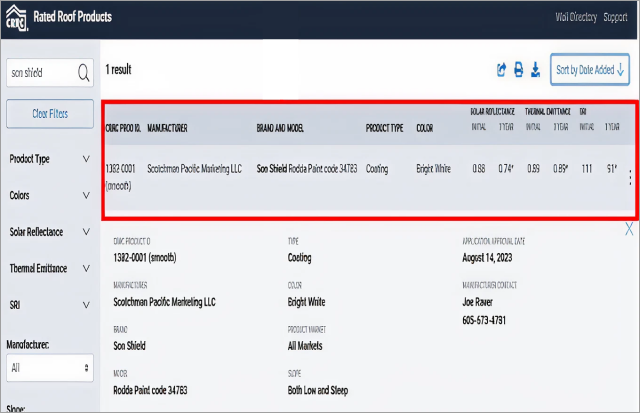Screen dimensions: 640x413
Task: Click the 0.88 initial solar reflectance value
Action: point(479,169)
